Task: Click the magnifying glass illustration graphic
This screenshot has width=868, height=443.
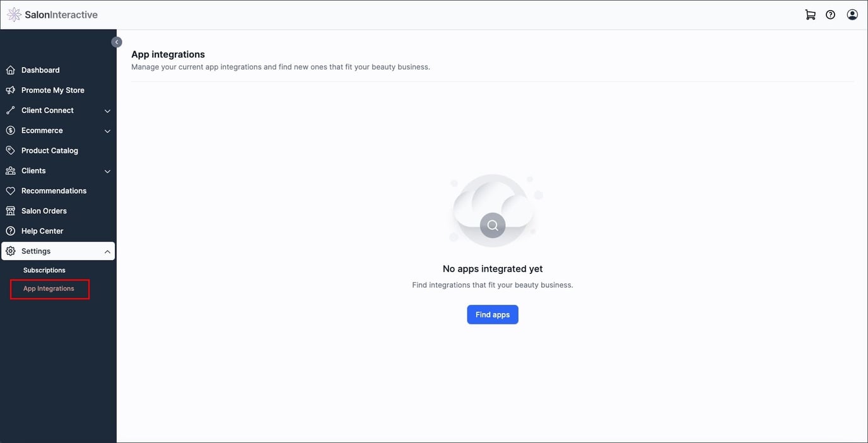Action: pos(492,225)
